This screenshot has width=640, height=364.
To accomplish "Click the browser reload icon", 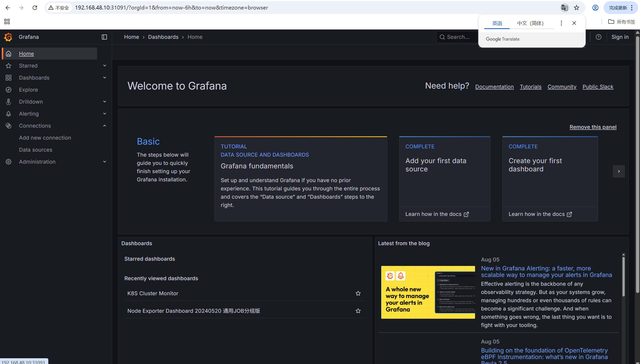I will click(35, 8).
